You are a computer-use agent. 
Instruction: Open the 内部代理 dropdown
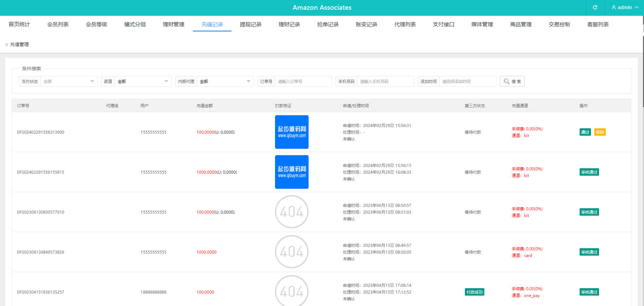point(225,81)
